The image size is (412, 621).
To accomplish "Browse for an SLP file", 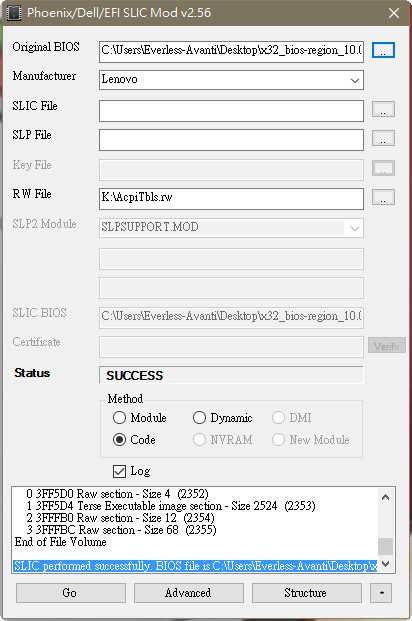I will coord(383,138).
